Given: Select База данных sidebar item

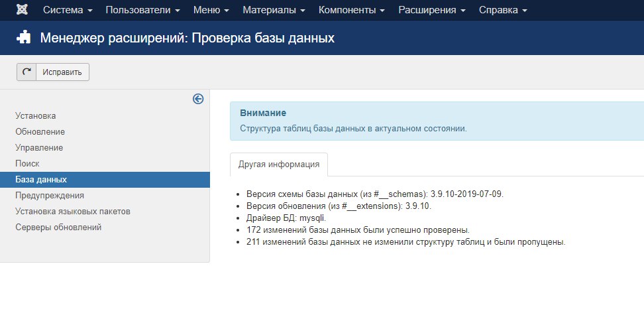Looking at the screenshot, I should pos(105,180).
